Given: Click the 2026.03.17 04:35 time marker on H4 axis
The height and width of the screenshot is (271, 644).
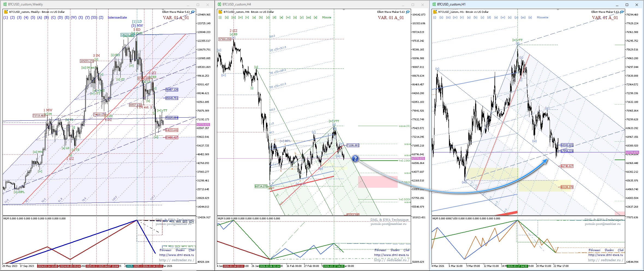Looking at the screenshot, I should pyautogui.click(x=334, y=266).
